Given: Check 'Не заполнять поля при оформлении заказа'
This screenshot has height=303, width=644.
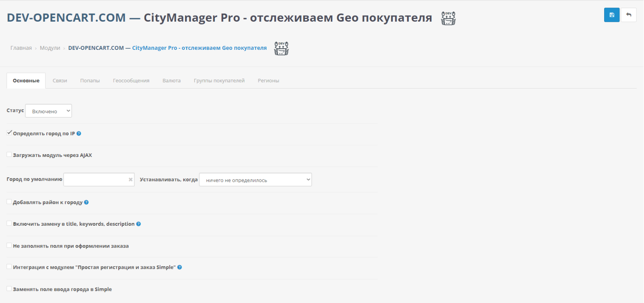Looking at the screenshot, I should [x=9, y=245].
